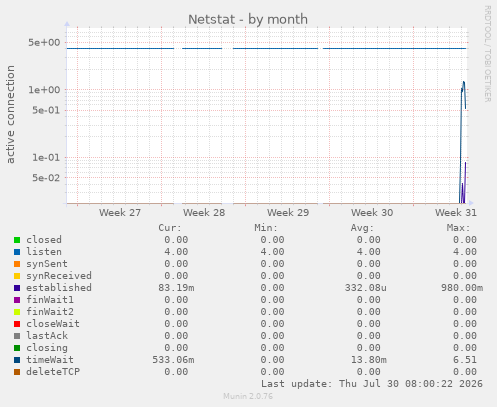Click the 'listen' legend label

pos(44,252)
